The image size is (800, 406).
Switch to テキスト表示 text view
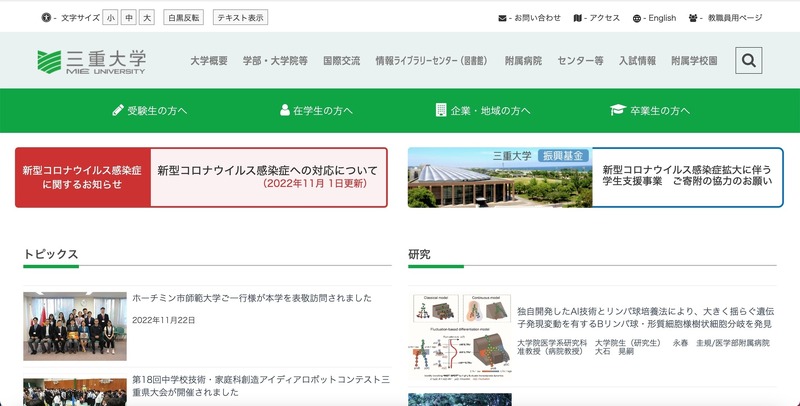click(241, 18)
